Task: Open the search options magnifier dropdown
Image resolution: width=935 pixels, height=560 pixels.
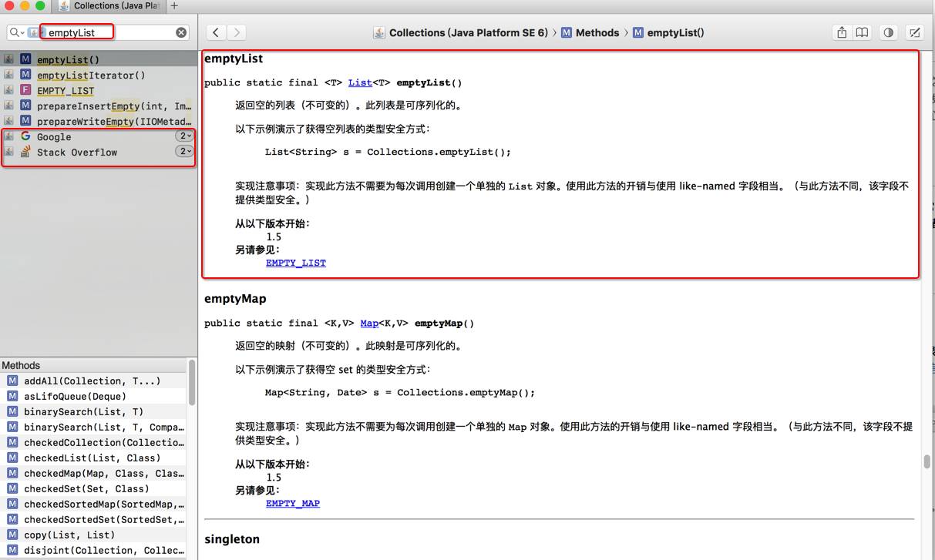Action: point(16,32)
